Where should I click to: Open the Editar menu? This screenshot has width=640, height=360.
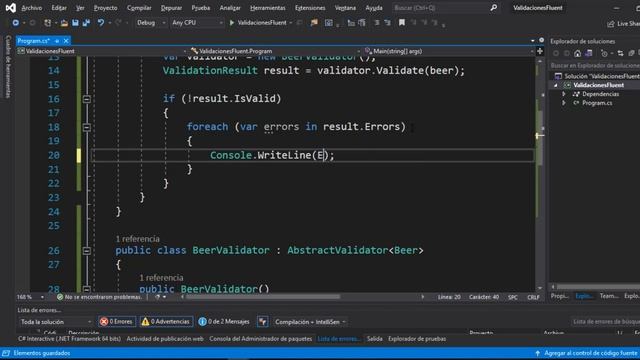(59, 8)
